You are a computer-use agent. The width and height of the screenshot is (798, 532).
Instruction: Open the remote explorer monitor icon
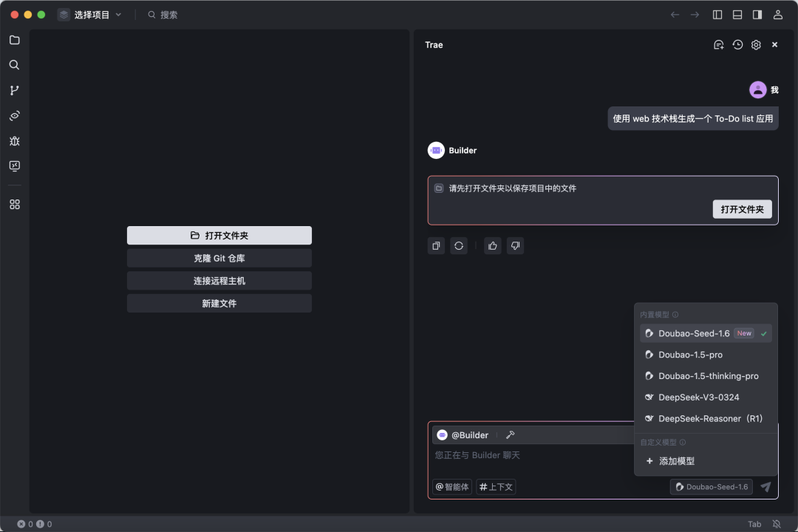click(x=14, y=166)
